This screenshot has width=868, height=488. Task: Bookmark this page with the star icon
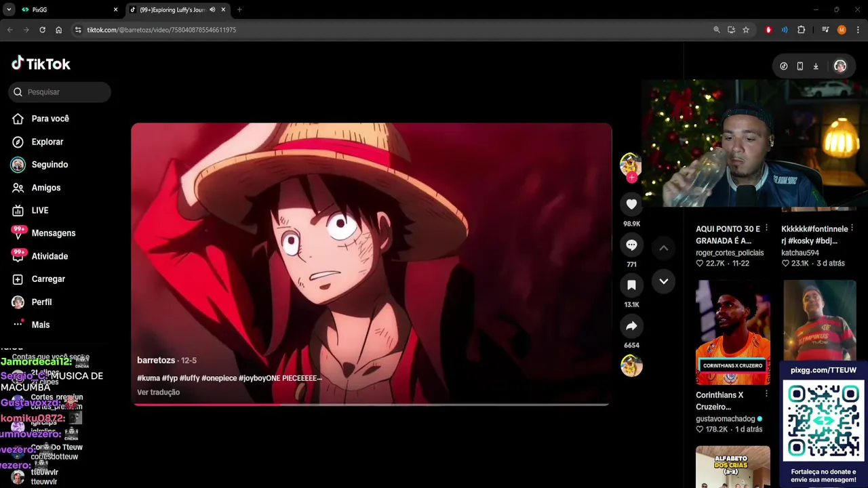tap(746, 30)
